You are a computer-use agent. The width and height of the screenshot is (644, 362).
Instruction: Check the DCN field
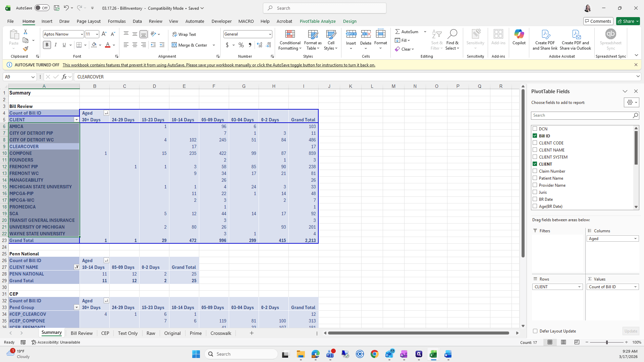pos(535,129)
